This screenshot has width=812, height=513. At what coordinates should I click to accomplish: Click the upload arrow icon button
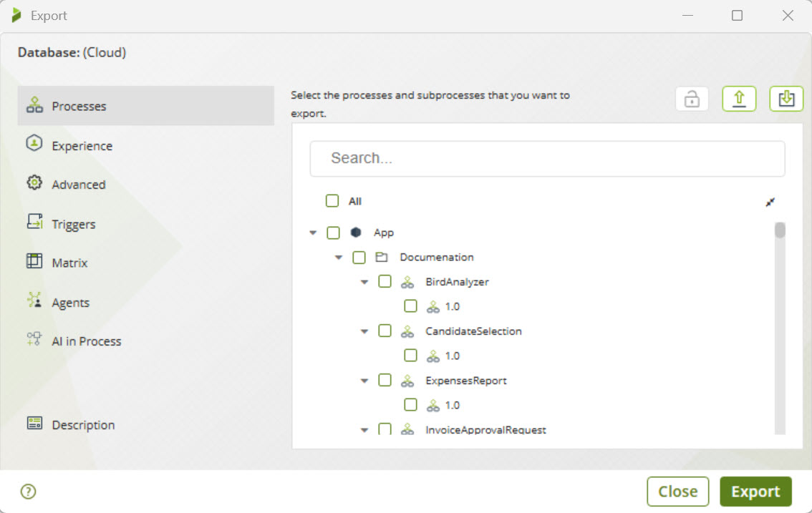pyautogui.click(x=739, y=99)
